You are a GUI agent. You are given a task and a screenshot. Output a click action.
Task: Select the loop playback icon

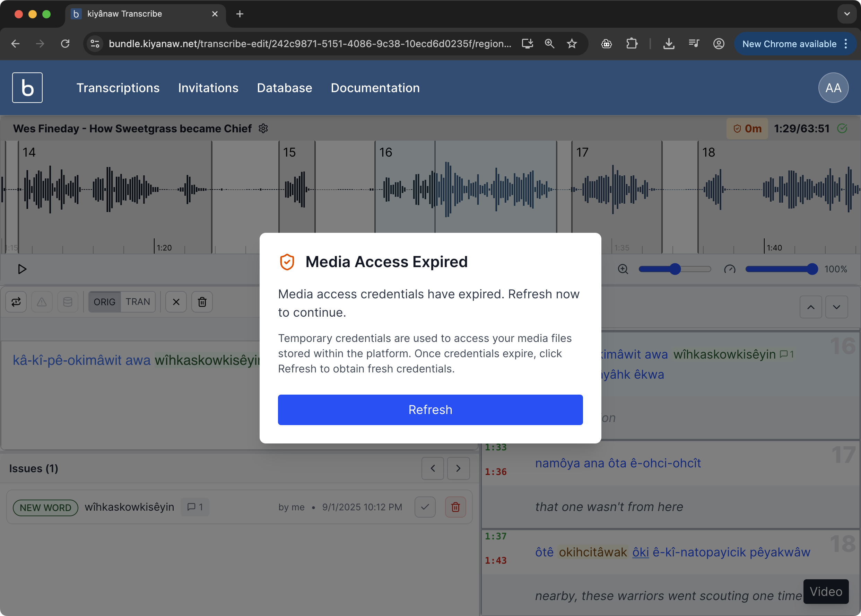click(16, 301)
